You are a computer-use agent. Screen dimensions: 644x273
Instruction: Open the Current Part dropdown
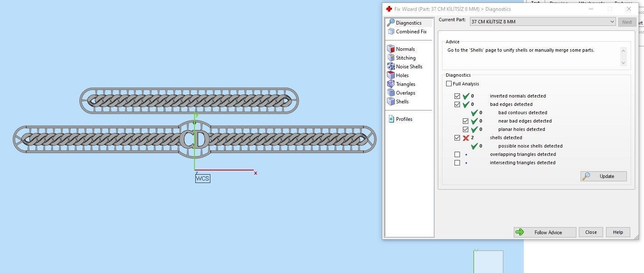(543, 22)
